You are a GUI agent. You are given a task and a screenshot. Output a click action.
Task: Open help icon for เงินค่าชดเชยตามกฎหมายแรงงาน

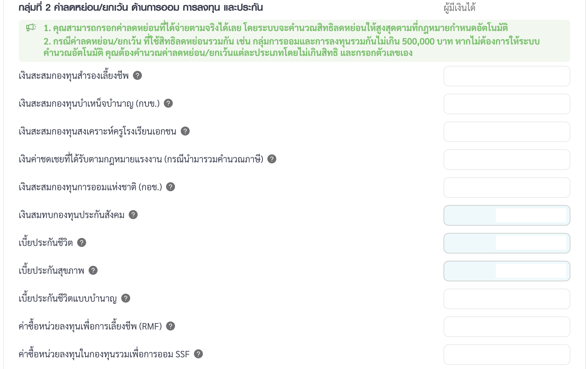pos(272,159)
